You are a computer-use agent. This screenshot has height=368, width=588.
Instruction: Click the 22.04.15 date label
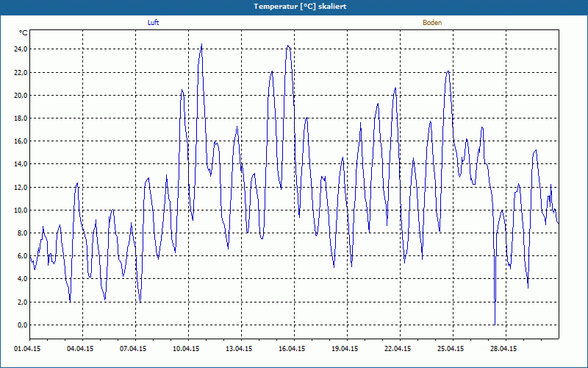pyautogui.click(x=398, y=349)
